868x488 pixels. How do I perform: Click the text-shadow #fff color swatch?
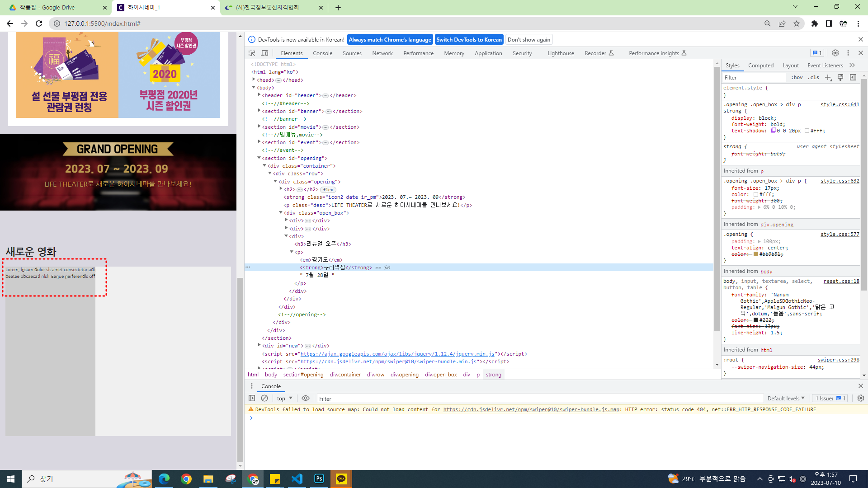[807, 131]
